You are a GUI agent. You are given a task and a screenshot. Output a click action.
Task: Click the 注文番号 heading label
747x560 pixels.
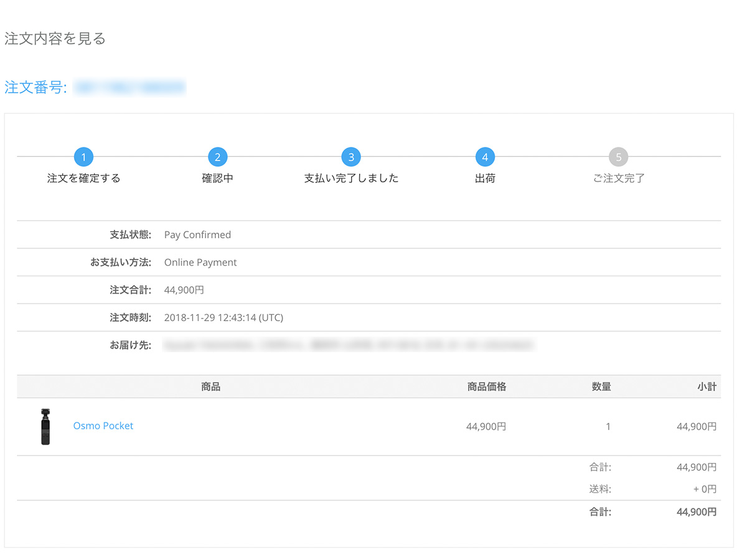tap(35, 88)
